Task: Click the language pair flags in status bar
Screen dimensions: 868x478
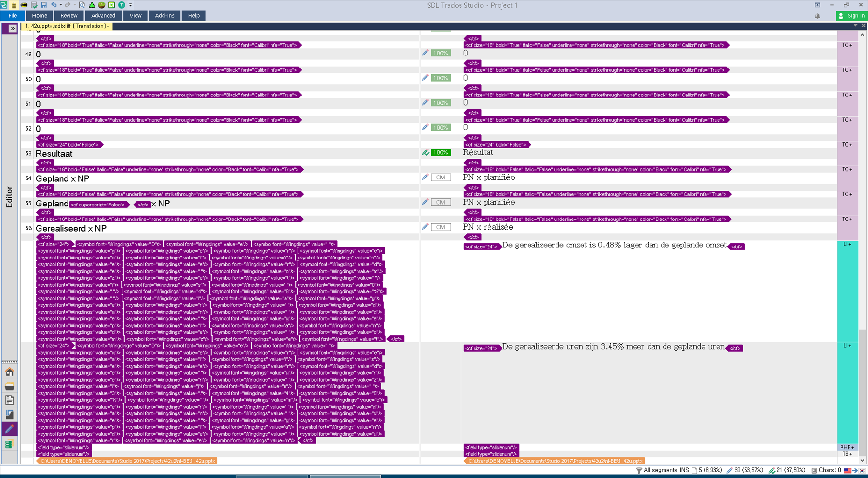Action: pyautogui.click(x=854, y=470)
